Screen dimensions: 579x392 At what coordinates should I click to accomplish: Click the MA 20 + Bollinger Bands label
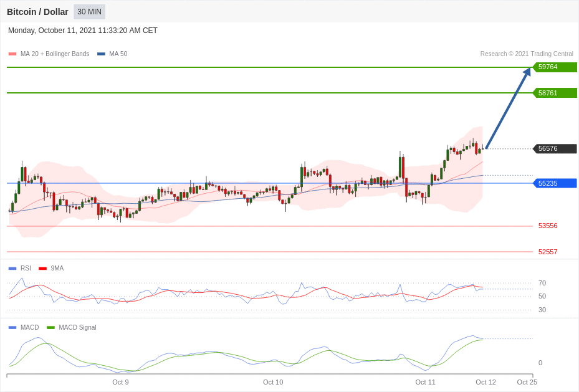[55, 54]
